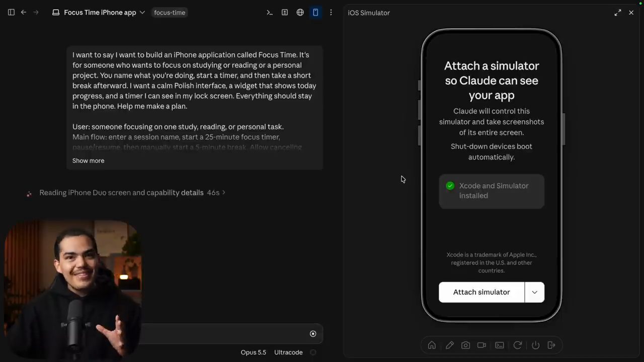
Task: Click the Xcode trademark notice text
Action: [x=492, y=262]
